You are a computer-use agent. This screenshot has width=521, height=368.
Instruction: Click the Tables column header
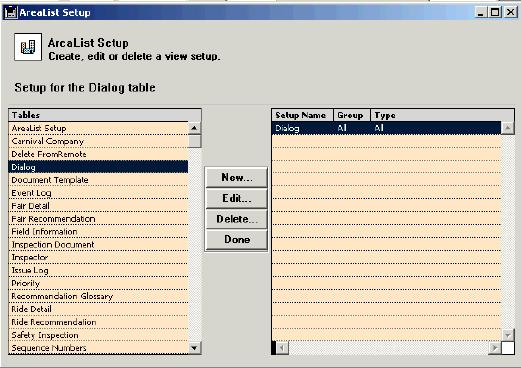(105, 115)
